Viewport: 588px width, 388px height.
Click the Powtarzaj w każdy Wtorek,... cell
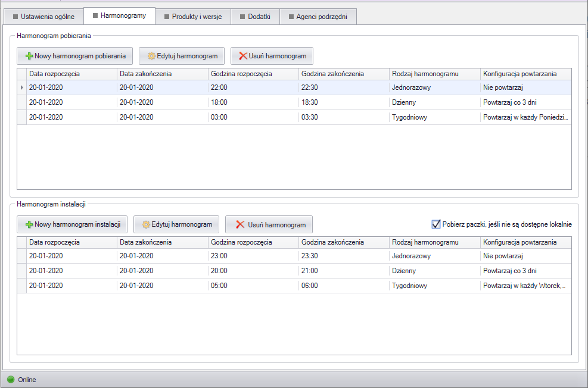click(526, 286)
